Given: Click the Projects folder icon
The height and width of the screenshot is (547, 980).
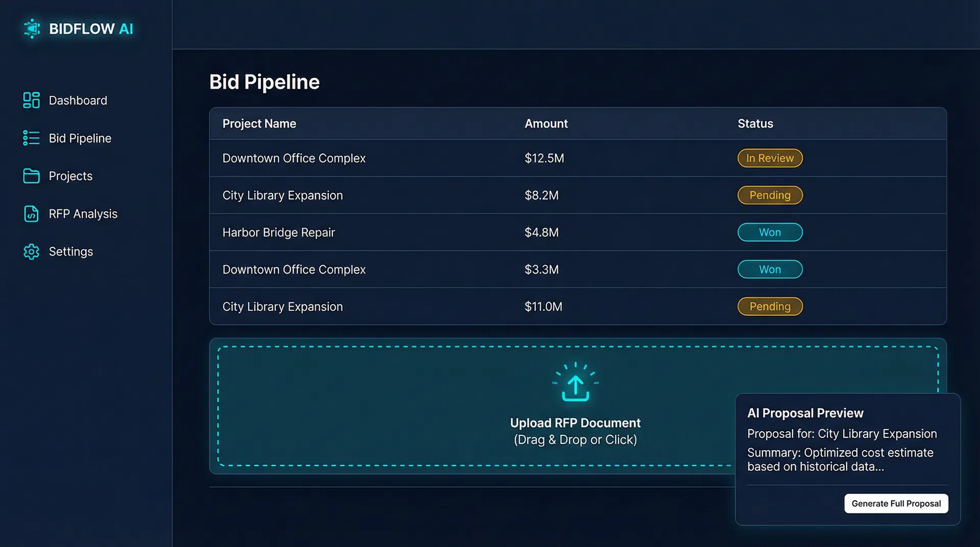Looking at the screenshot, I should click(x=31, y=176).
